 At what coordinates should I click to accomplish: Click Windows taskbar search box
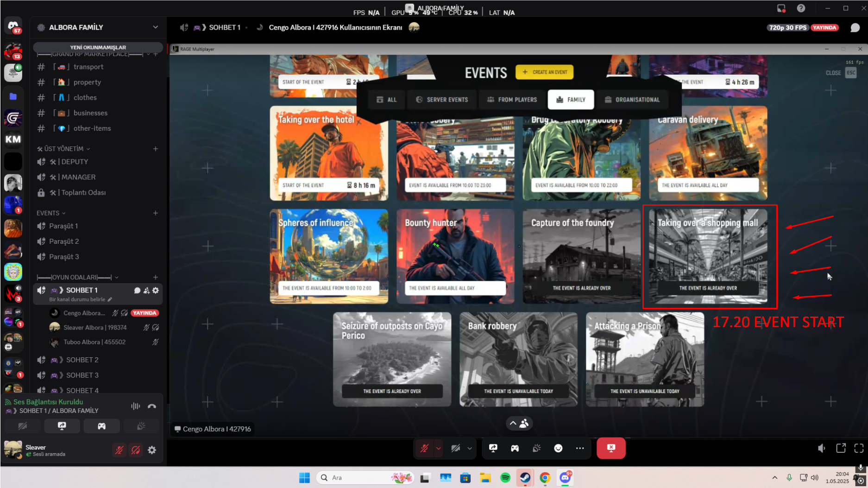click(365, 478)
